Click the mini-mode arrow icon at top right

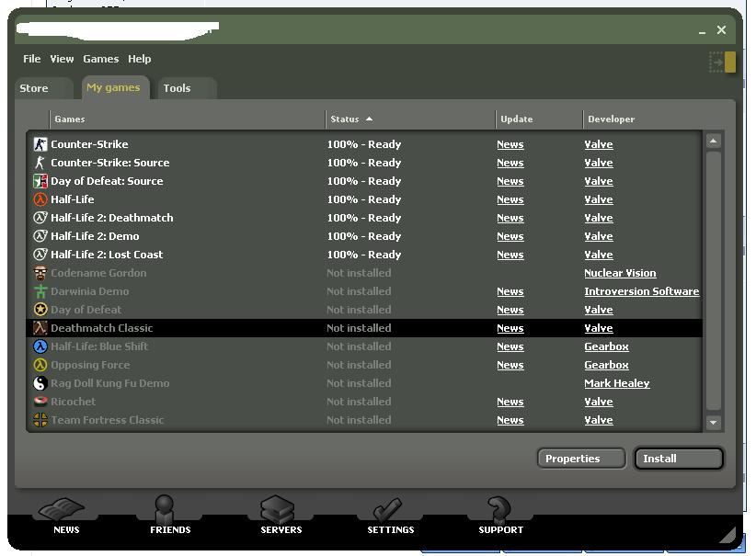722,62
